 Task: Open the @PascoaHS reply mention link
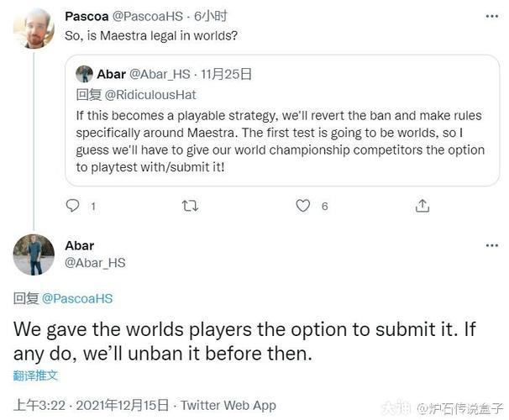pyautogui.click(x=76, y=298)
